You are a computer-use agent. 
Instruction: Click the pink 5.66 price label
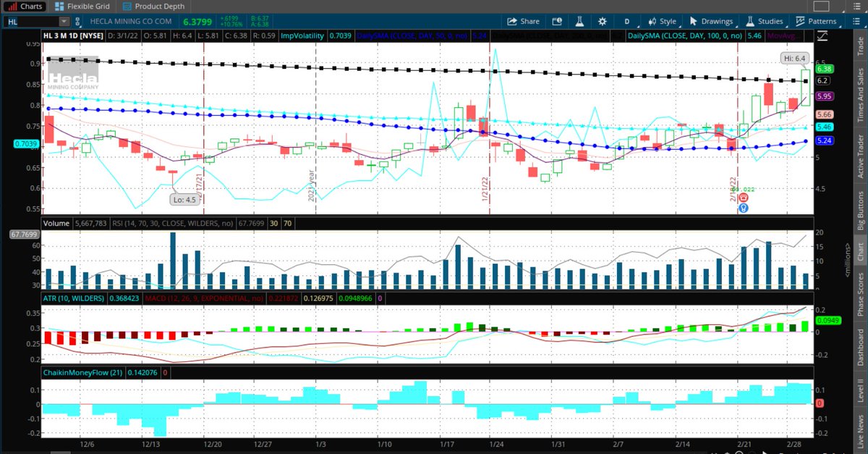[x=825, y=114]
